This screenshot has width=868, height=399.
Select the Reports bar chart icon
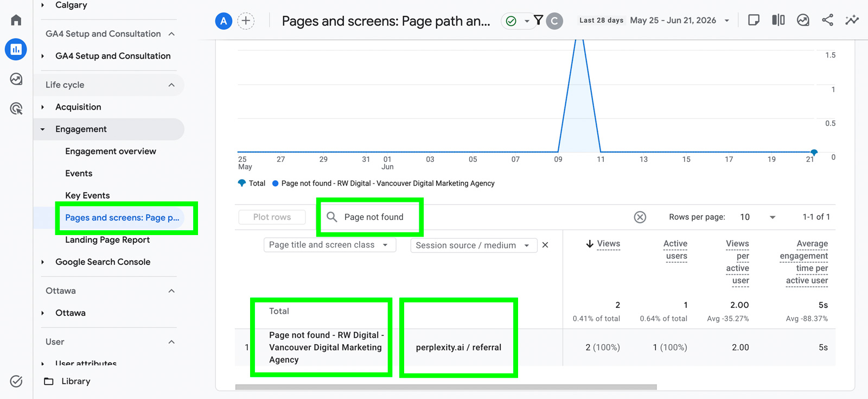click(16, 49)
